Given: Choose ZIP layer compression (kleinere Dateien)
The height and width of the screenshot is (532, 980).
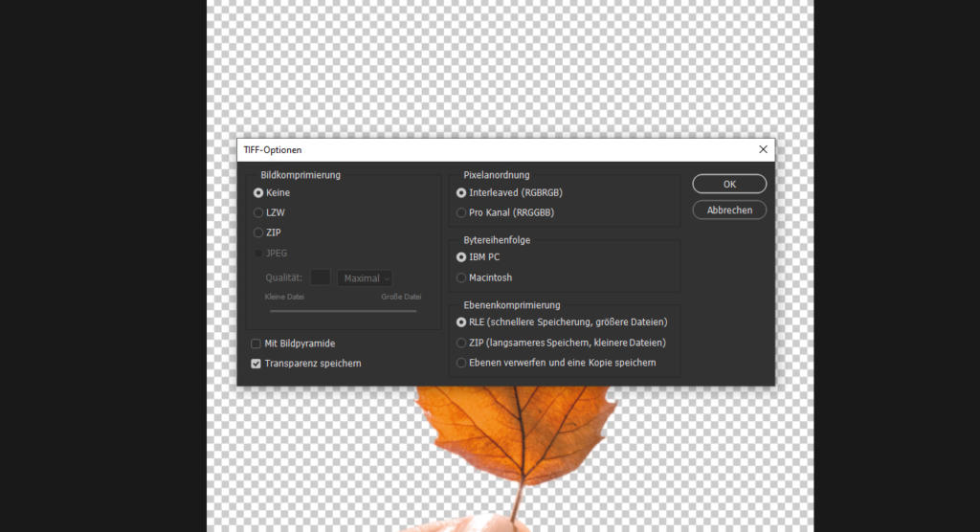Looking at the screenshot, I should (462, 343).
